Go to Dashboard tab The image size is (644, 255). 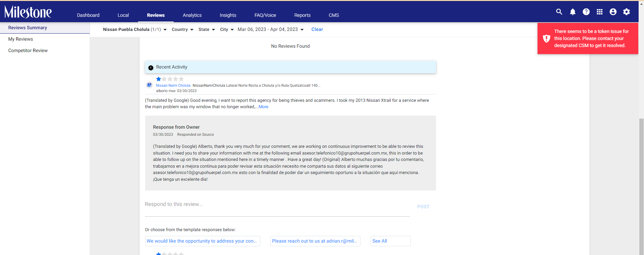pyautogui.click(x=88, y=15)
